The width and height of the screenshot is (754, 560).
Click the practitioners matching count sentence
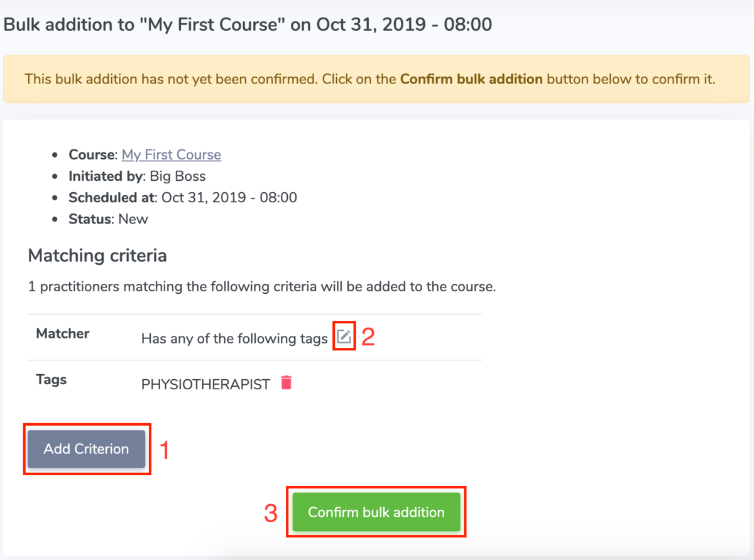[262, 288]
